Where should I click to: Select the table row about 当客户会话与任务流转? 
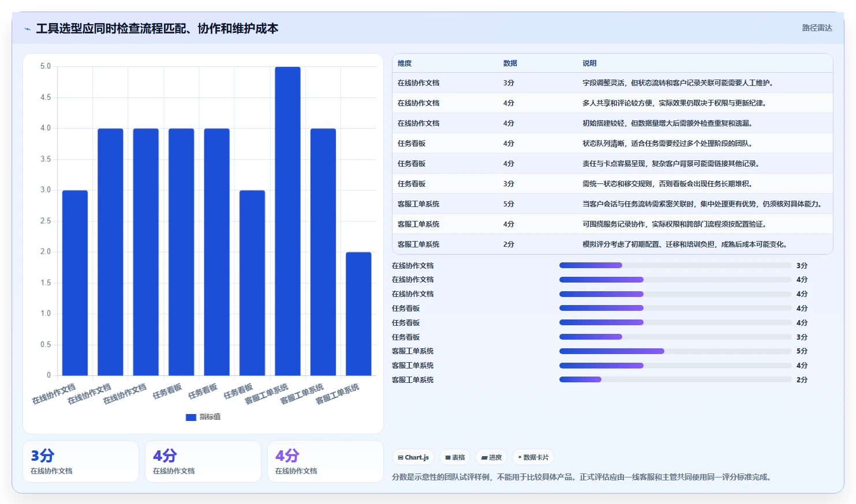(612, 204)
